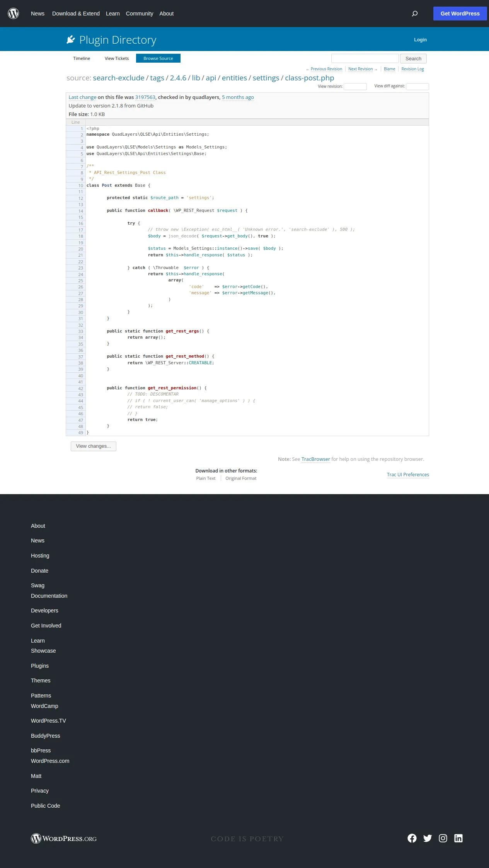Open search-exclude in the source path

[x=119, y=78]
